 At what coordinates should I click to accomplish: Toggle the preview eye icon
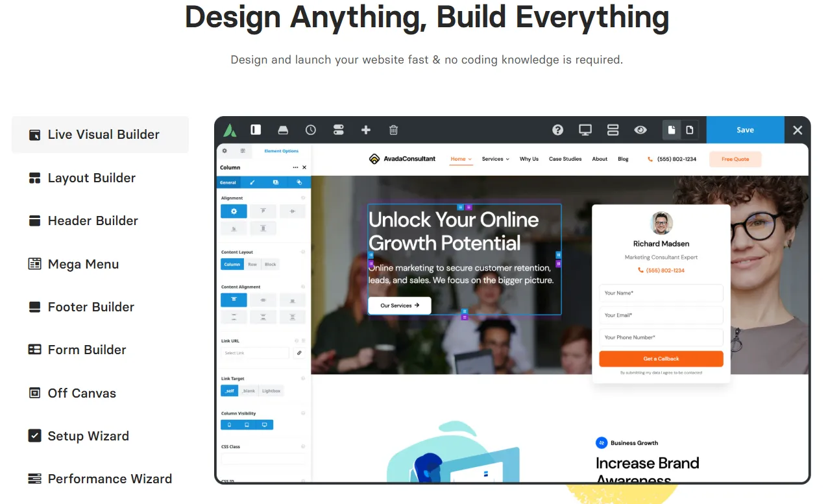pos(640,130)
